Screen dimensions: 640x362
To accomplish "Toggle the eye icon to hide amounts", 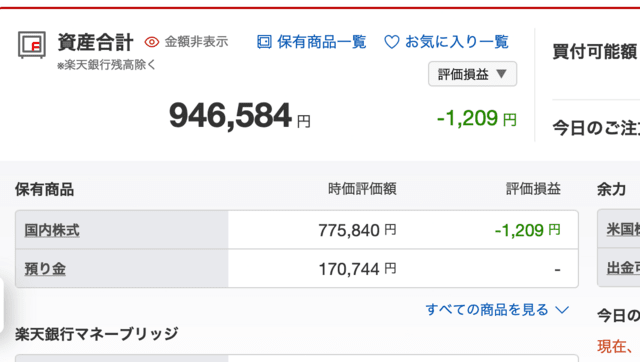I will point(151,42).
